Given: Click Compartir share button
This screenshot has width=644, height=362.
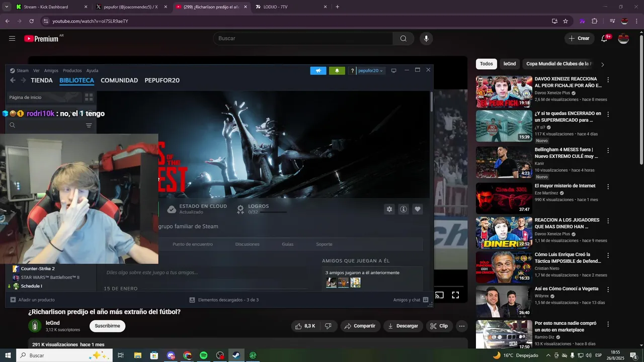Looking at the screenshot, I should point(360,326).
